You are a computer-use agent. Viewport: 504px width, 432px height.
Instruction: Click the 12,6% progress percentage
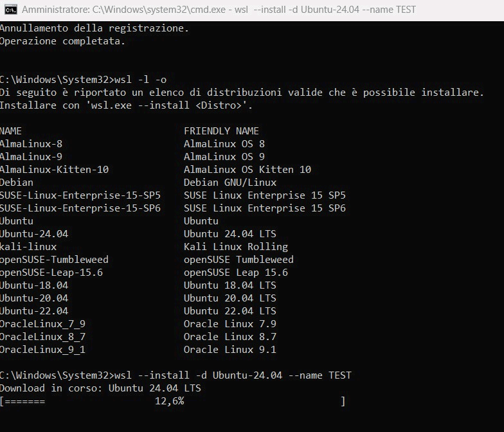point(169,401)
